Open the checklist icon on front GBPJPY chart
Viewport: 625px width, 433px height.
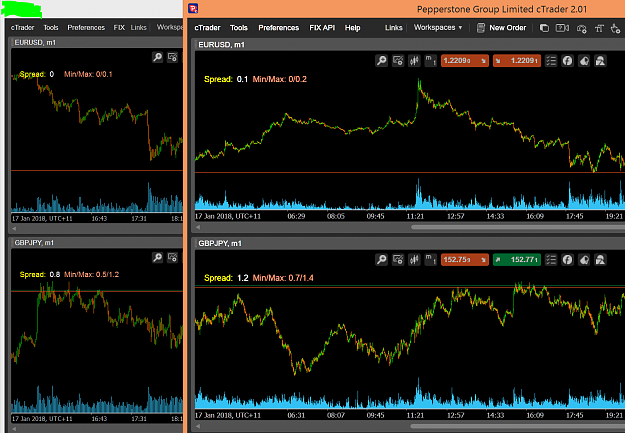(x=551, y=260)
